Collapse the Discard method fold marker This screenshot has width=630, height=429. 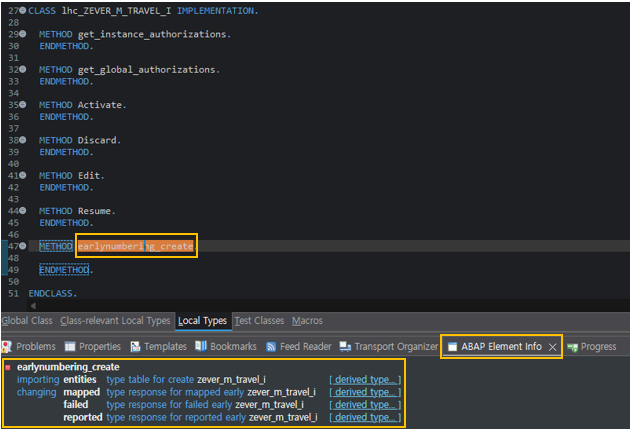pyautogui.click(x=23, y=140)
